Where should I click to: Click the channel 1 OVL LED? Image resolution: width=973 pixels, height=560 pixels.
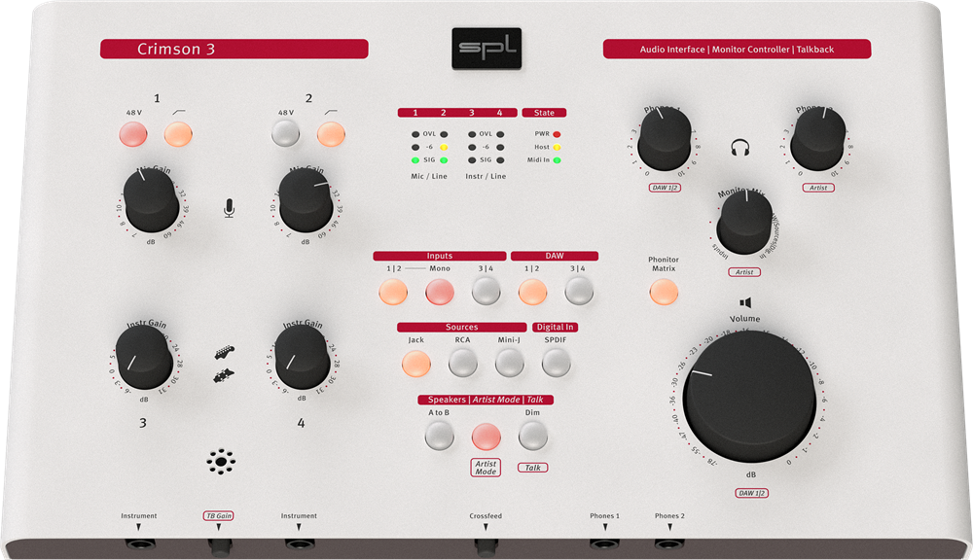coord(415,134)
